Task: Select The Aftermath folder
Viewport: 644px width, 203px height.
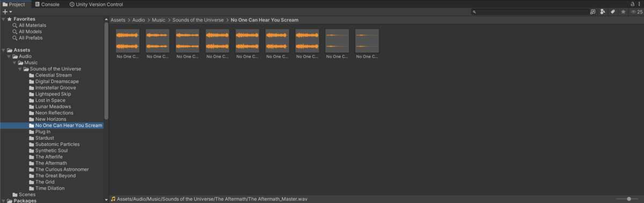Action: (x=48, y=163)
